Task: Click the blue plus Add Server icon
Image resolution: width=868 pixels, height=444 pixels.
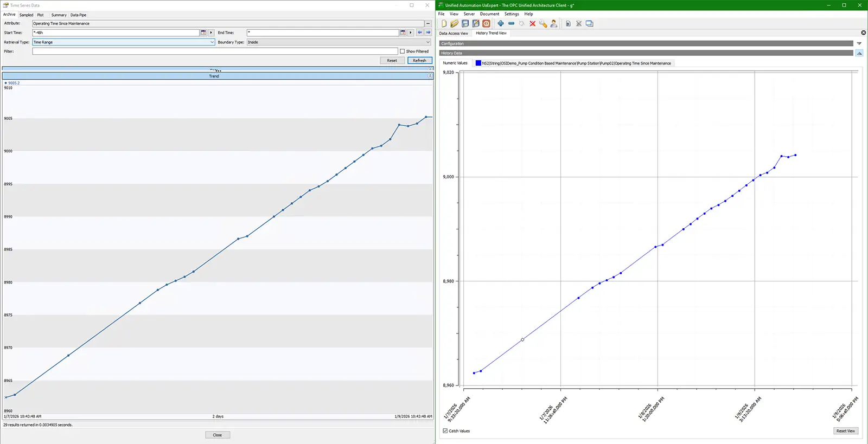Action: 500,23
